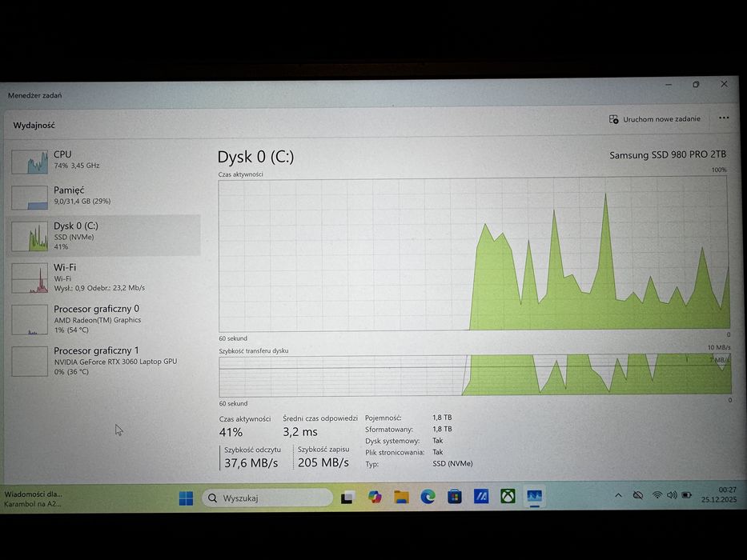
Task: Expand the hidden tray icons chevron
Action: coord(618,495)
